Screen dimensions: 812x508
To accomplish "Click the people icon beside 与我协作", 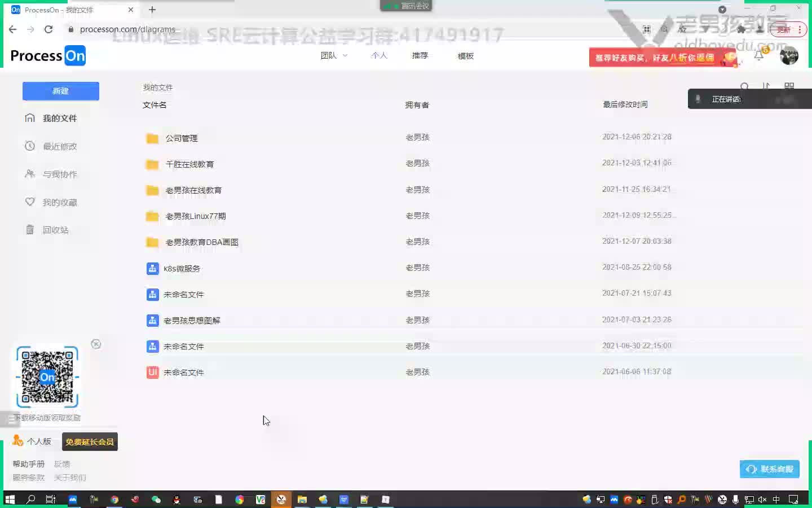I will pyautogui.click(x=30, y=174).
